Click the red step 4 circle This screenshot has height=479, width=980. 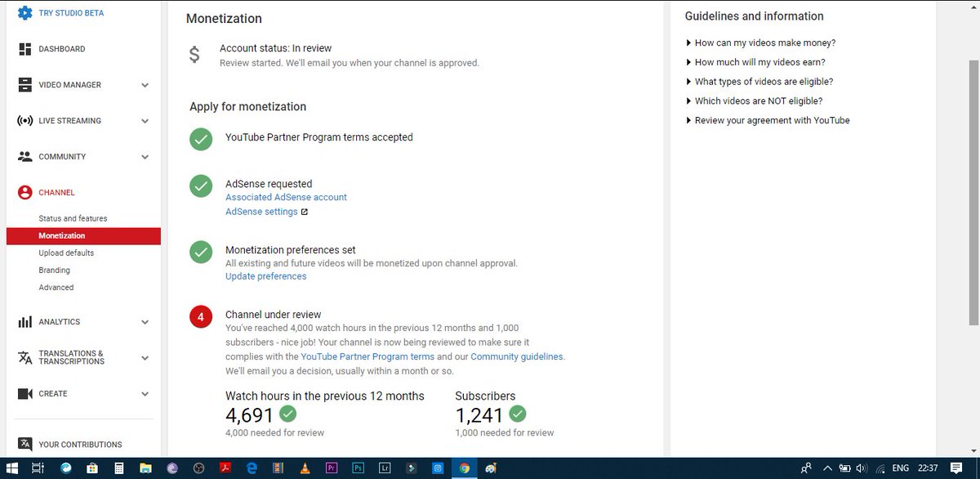point(201,316)
